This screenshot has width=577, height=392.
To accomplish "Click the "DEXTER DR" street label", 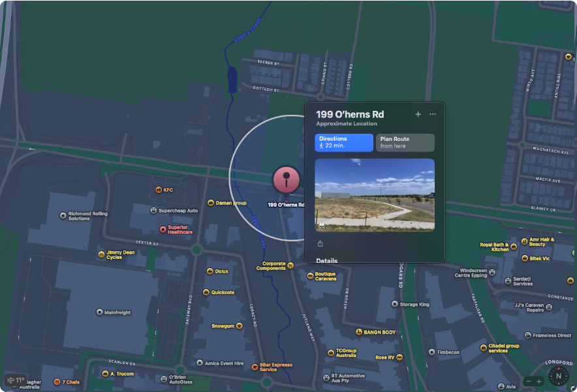I will pos(148,243).
